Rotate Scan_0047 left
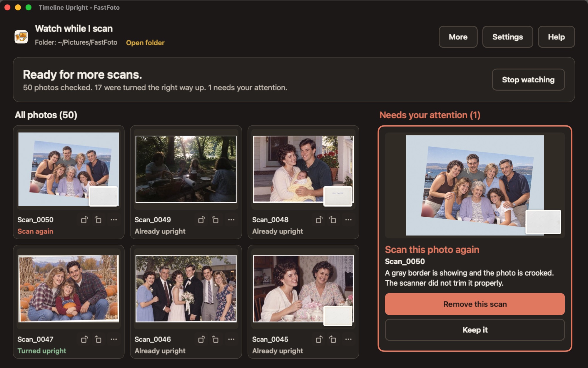The height and width of the screenshot is (368, 588). point(84,339)
